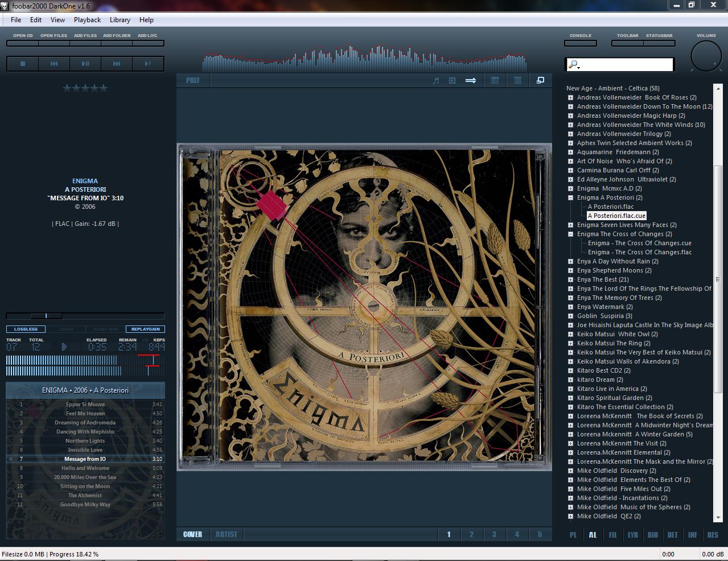Select track Eppur Si Muove

[x=85, y=405]
